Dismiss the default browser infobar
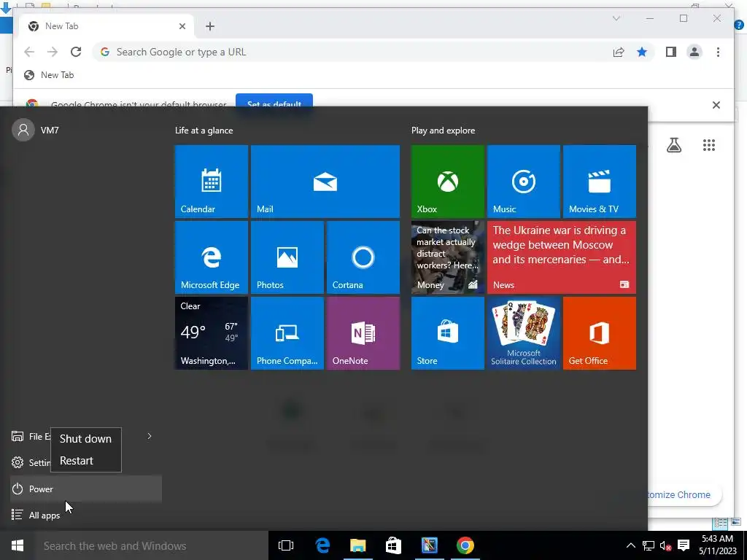The width and height of the screenshot is (747, 560). point(716,105)
